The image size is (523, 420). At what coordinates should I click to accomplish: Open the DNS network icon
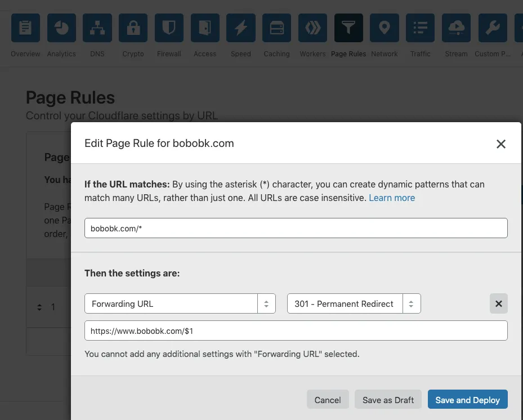[x=97, y=28]
